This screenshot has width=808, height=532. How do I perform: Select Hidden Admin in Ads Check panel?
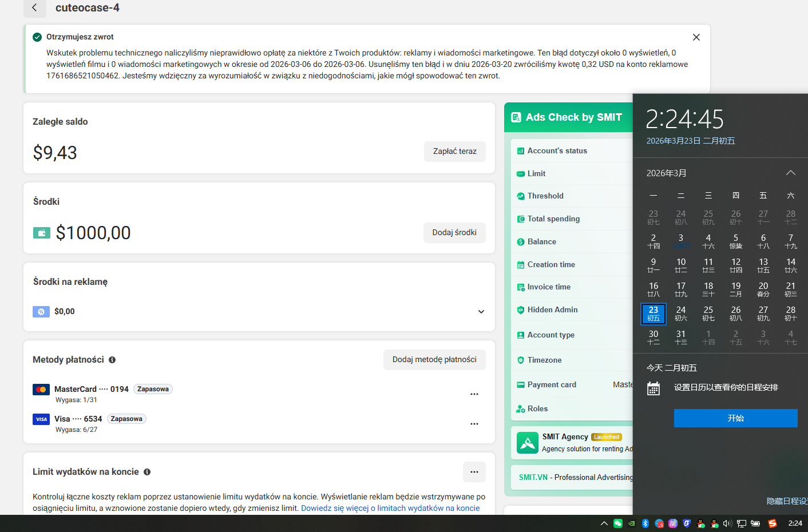click(552, 310)
